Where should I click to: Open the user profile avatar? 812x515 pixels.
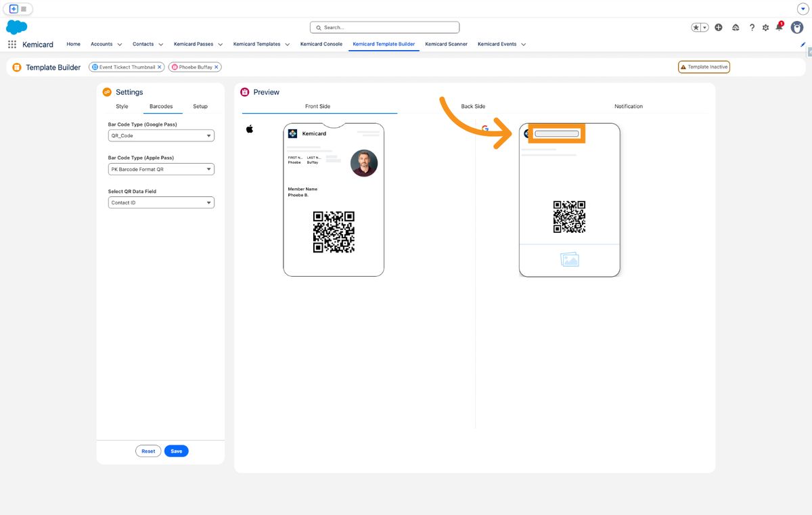[x=797, y=27]
